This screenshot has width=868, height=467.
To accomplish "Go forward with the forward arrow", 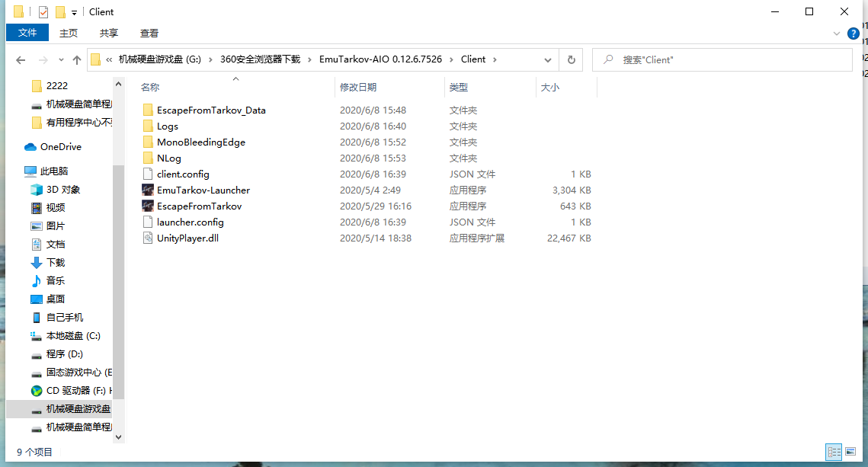I will tap(43, 59).
